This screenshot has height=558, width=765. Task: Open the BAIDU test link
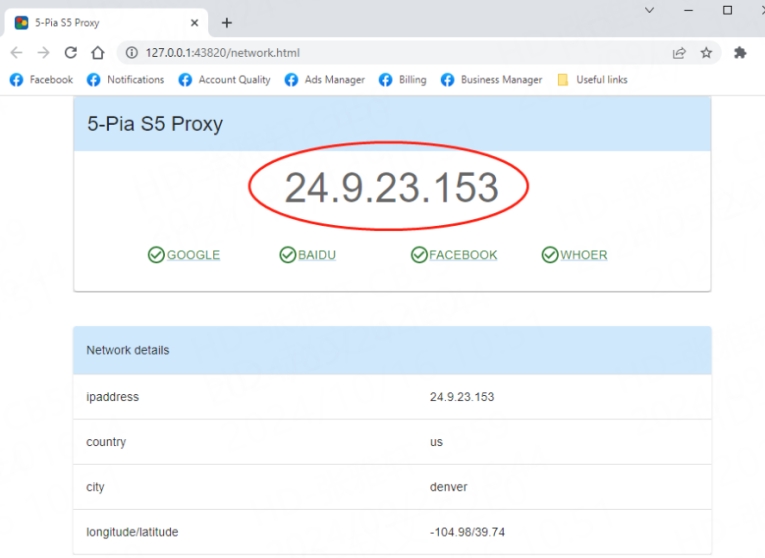coord(317,255)
